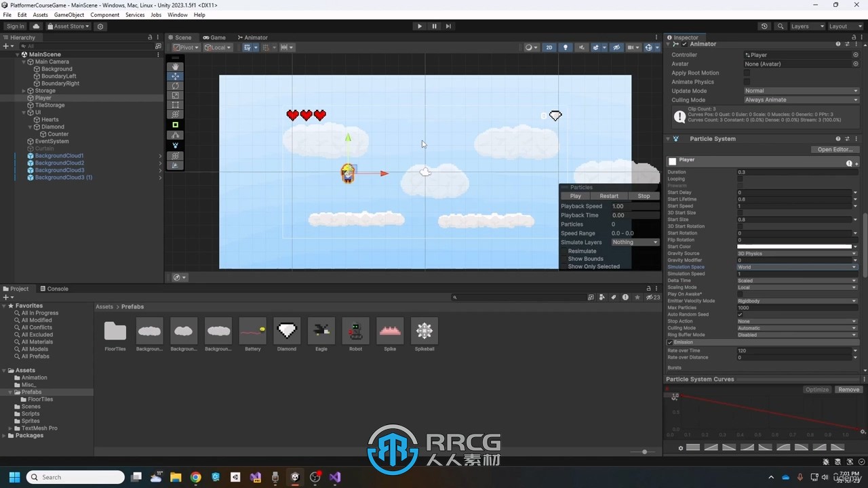
Task: Expand the Storage hierarchy node
Action: point(24,91)
